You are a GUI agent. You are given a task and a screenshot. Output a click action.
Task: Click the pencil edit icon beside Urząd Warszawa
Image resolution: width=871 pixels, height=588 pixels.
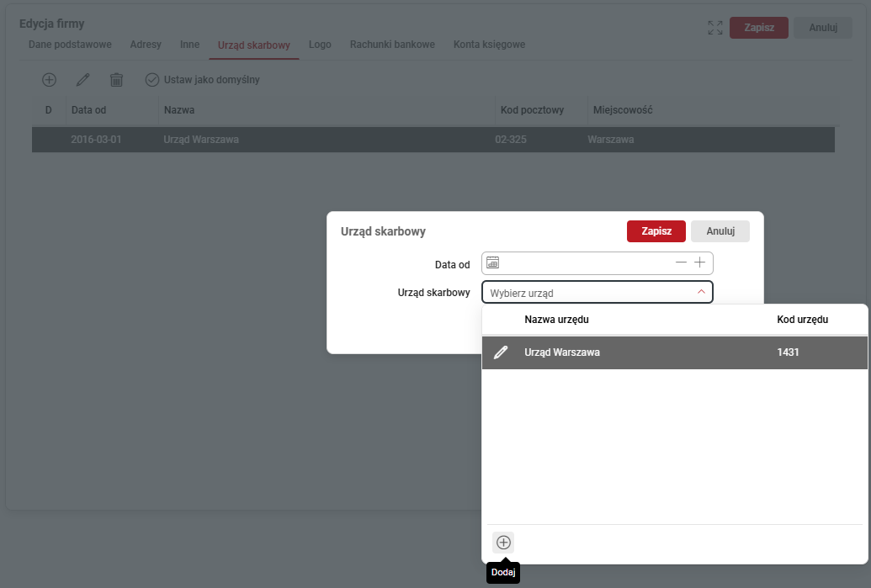(501, 352)
